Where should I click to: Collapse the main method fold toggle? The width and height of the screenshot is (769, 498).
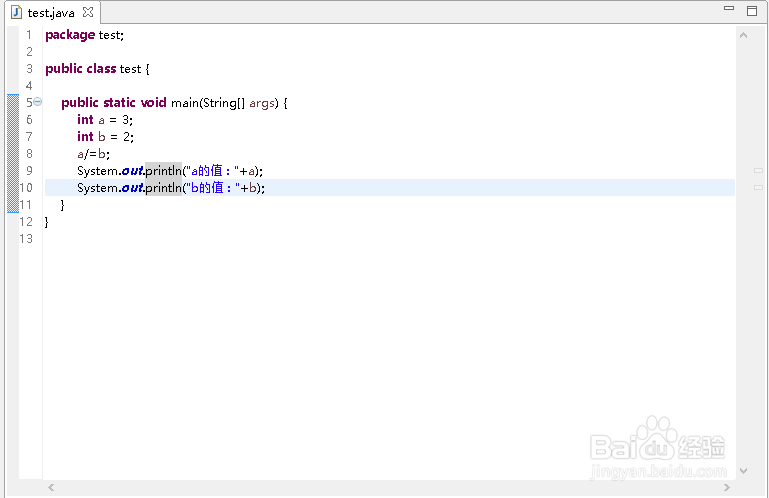click(37, 102)
